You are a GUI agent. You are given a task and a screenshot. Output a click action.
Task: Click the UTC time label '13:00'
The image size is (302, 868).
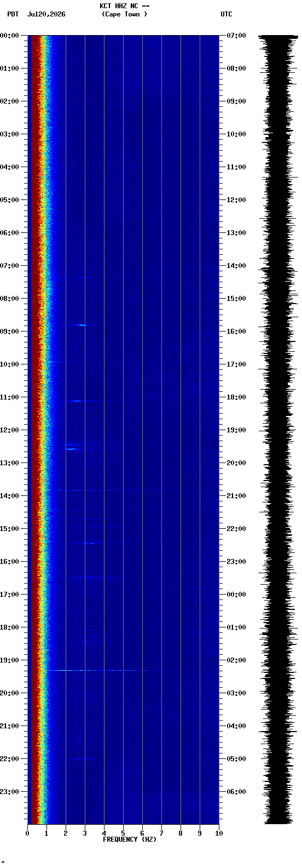point(236,233)
